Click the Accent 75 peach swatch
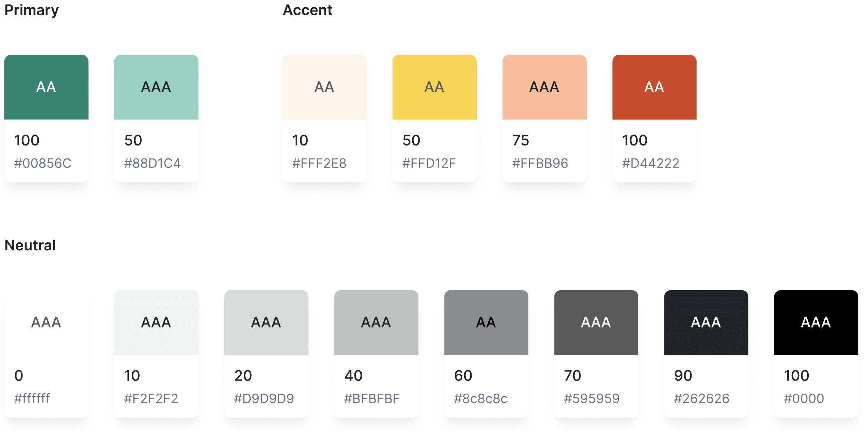The height and width of the screenshot is (445, 868). point(544,87)
